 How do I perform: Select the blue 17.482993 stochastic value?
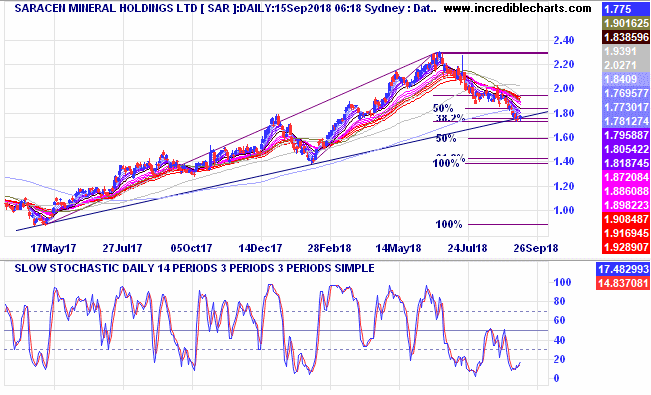coord(623,269)
